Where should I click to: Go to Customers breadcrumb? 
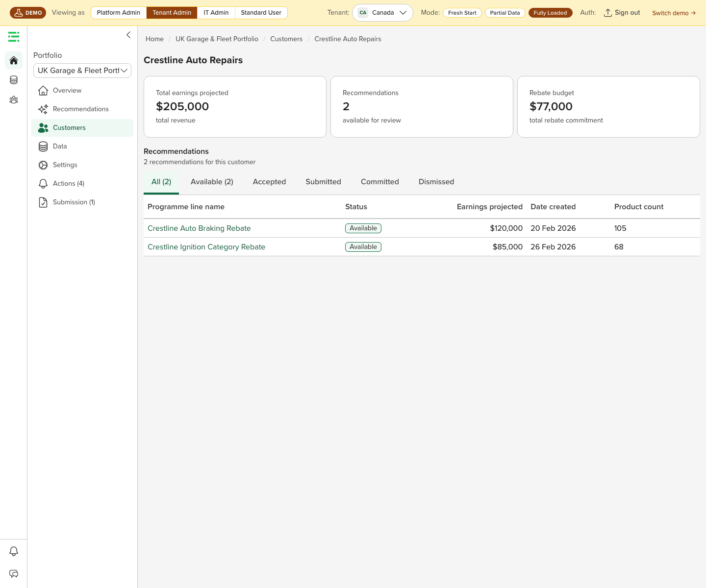(286, 39)
